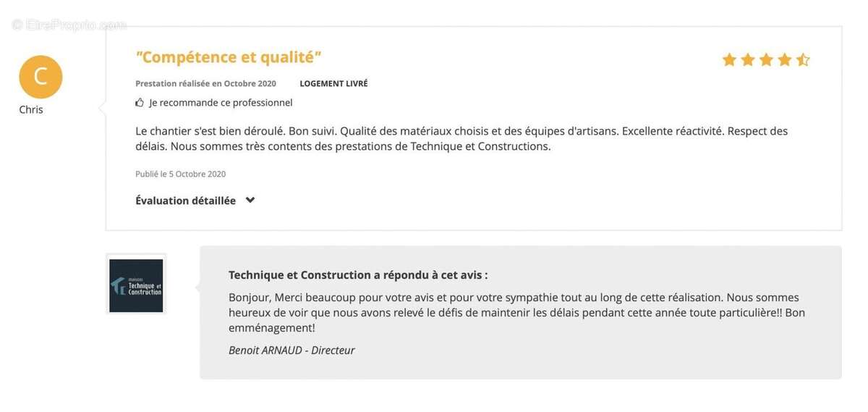Click "Je recommande ce professionnel" text
This screenshot has width=868, height=412.
coord(221,103)
